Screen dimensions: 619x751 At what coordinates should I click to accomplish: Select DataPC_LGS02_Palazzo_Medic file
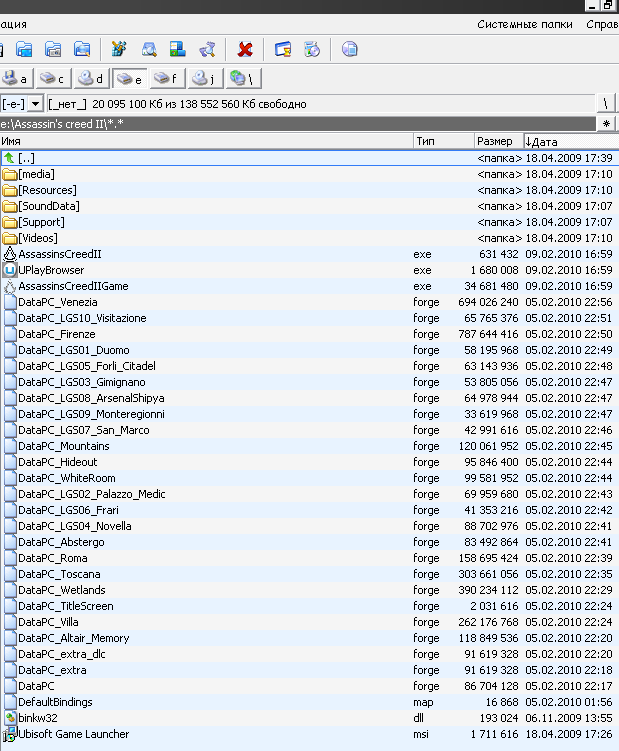(310, 494)
